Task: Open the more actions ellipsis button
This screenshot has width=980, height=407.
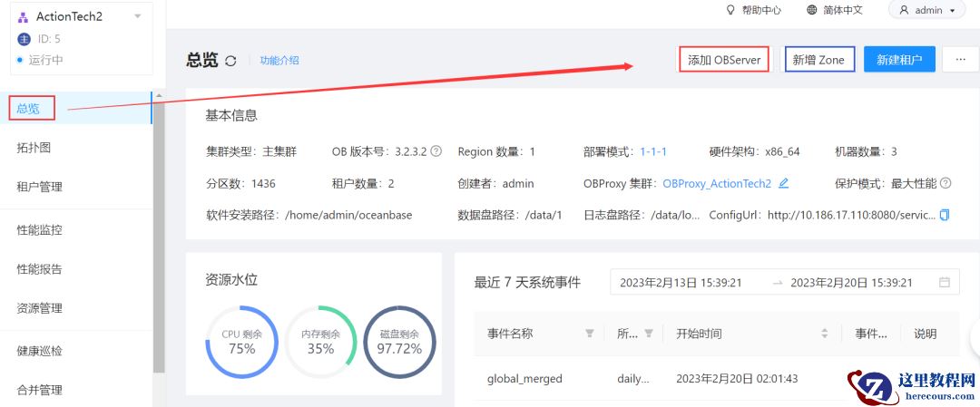Action: [961, 59]
